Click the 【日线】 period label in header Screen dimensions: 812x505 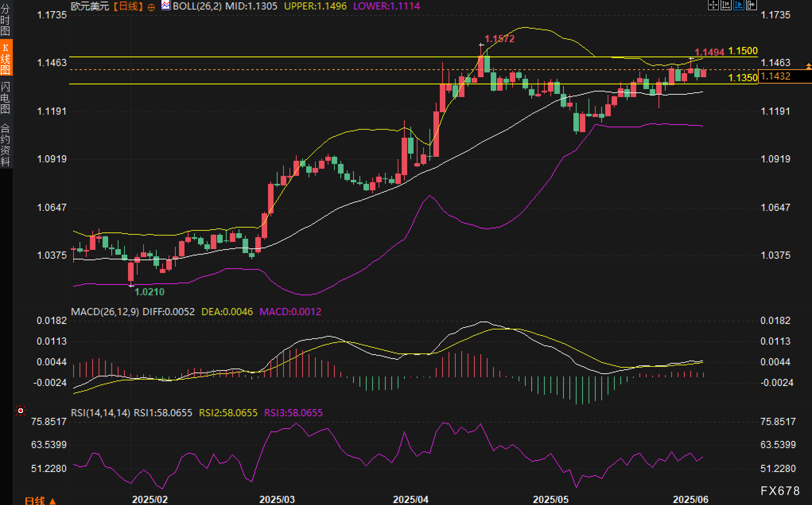(x=128, y=6)
